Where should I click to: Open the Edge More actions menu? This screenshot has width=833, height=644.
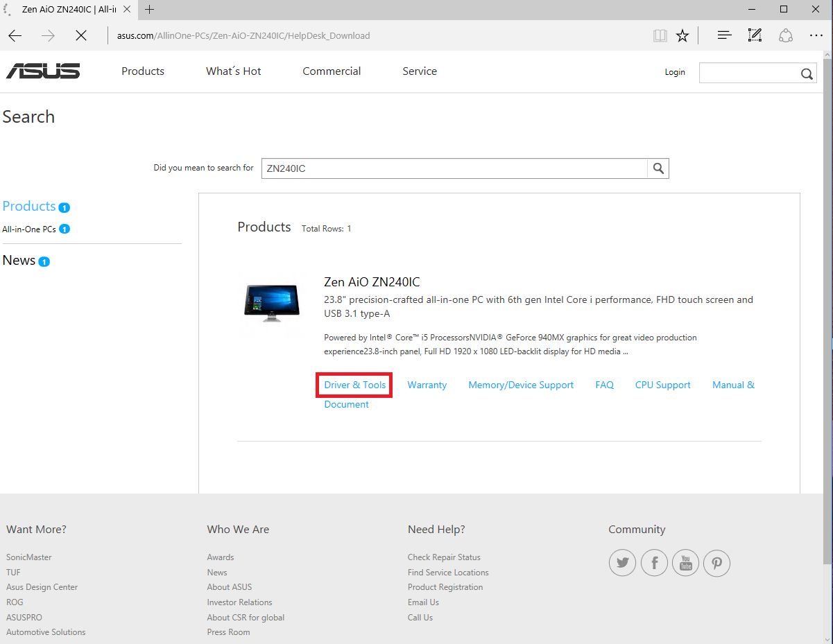pyautogui.click(x=816, y=35)
